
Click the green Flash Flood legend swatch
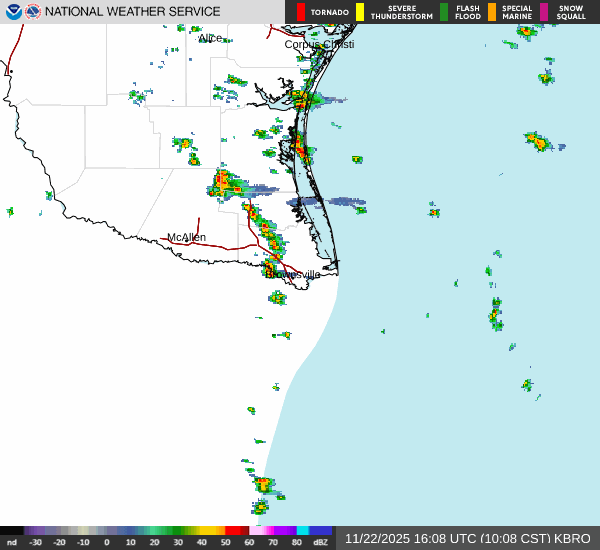[x=444, y=12]
